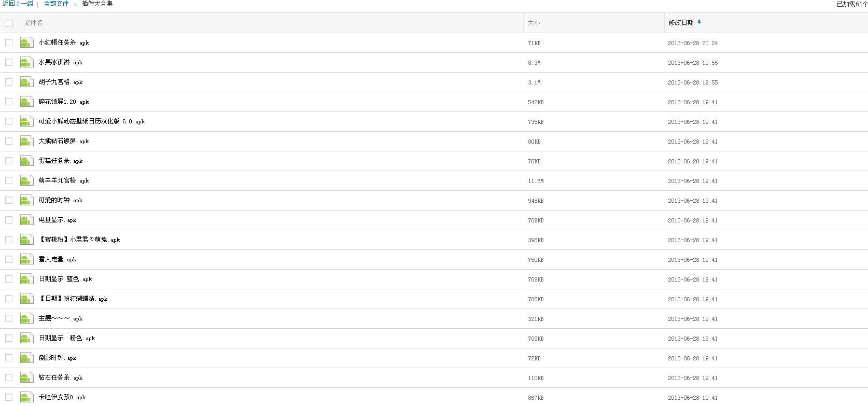Sort the file list by 大小 column

coord(534,23)
